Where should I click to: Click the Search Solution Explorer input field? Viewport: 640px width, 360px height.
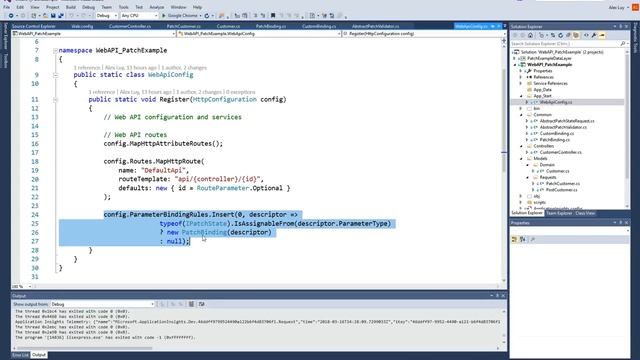pyautogui.click(x=565, y=44)
